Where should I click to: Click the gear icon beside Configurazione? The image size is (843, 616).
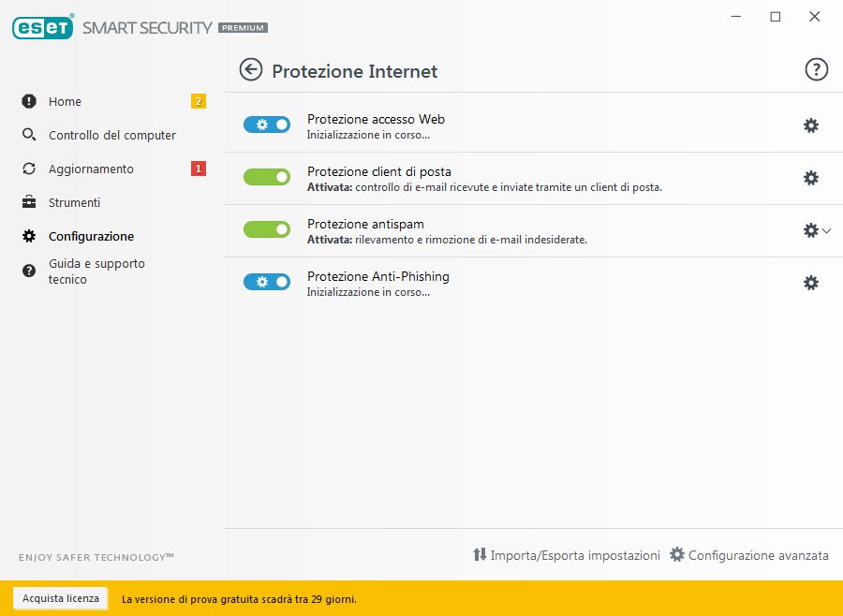(29, 236)
